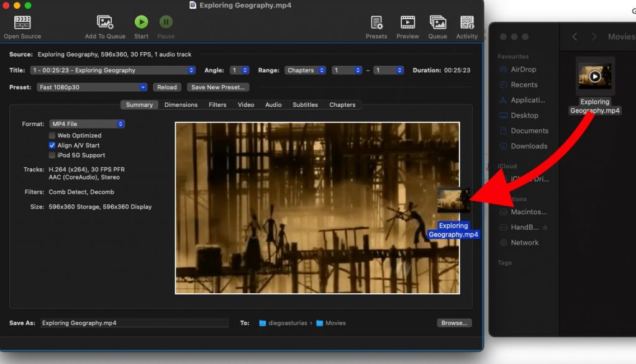636x364 pixels.
Task: Click the Reload preset button
Action: point(166,87)
